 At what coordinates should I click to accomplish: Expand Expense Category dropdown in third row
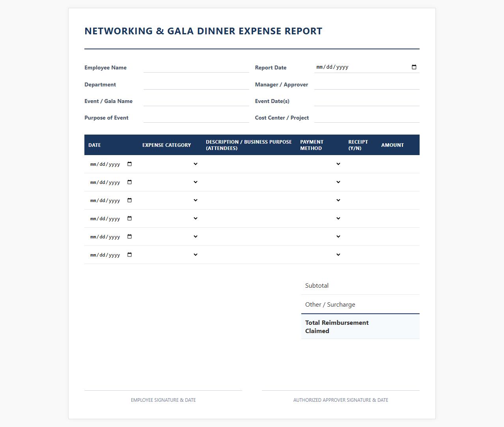point(170,200)
